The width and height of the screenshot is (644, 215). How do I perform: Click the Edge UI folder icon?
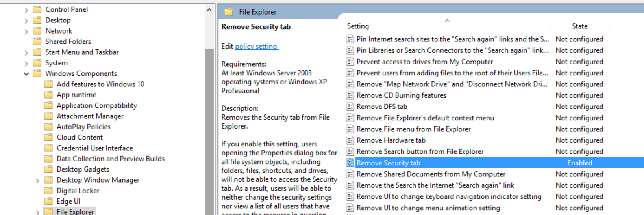click(x=48, y=201)
